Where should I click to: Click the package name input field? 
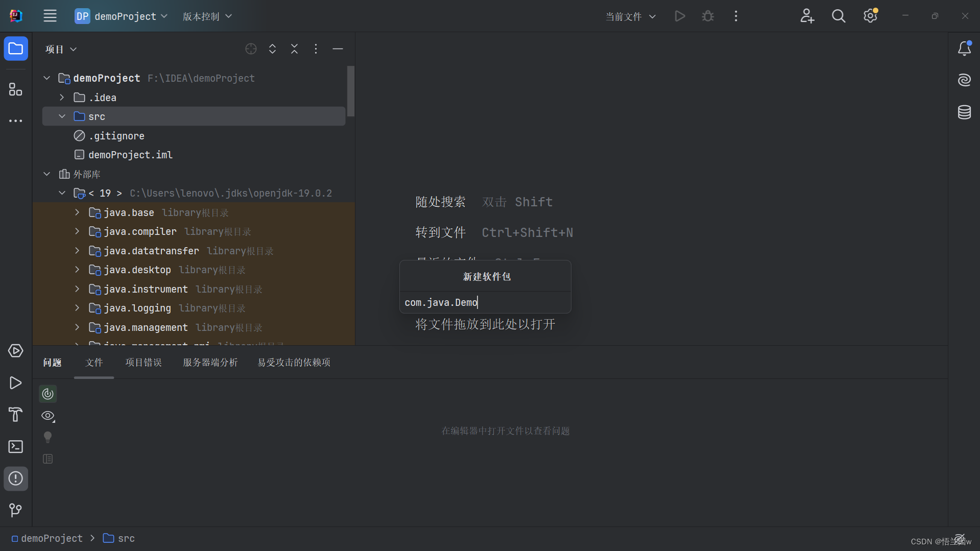pyautogui.click(x=485, y=302)
